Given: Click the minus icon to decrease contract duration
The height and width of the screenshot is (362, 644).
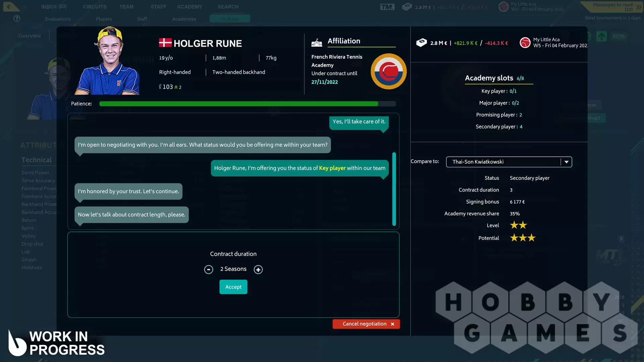Looking at the screenshot, I should (x=208, y=269).
